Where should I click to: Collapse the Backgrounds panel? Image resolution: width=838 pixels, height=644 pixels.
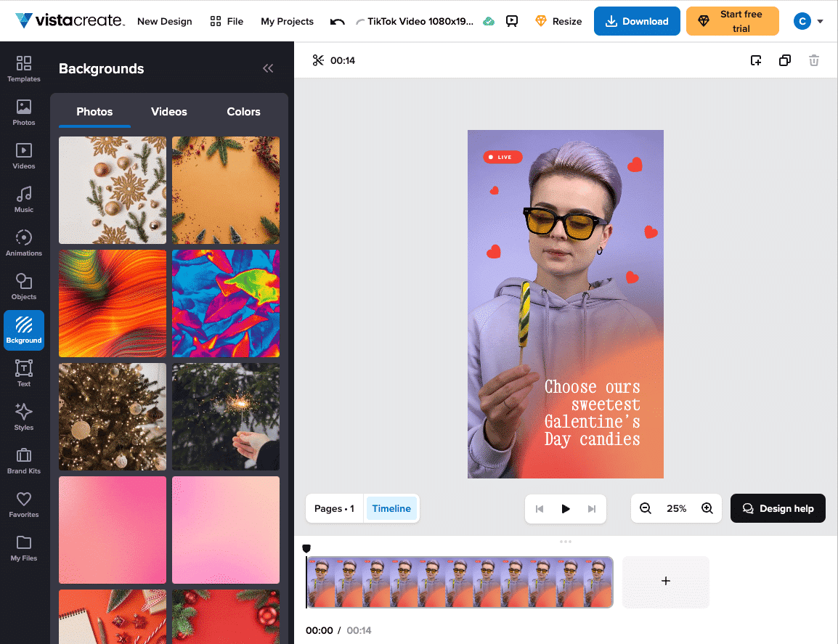pyautogui.click(x=268, y=68)
